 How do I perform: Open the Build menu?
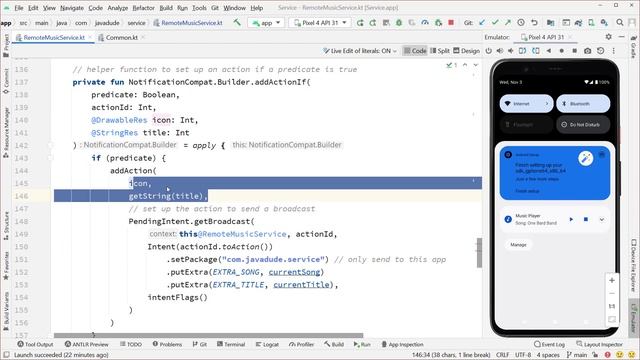[166, 8]
